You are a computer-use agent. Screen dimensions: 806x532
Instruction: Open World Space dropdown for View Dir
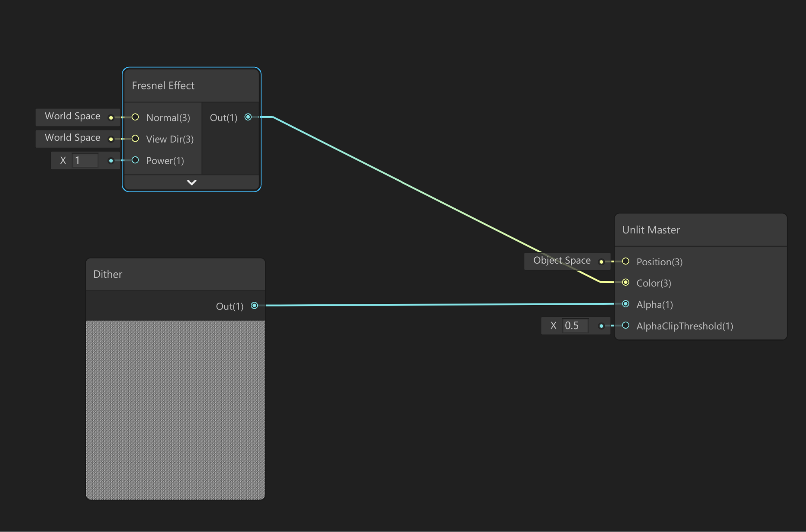point(73,138)
